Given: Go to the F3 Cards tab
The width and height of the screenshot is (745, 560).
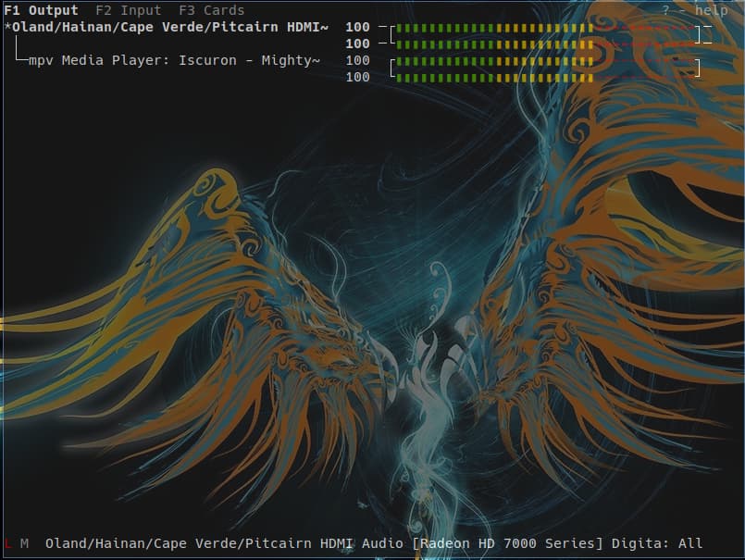Looking at the screenshot, I should coord(212,10).
